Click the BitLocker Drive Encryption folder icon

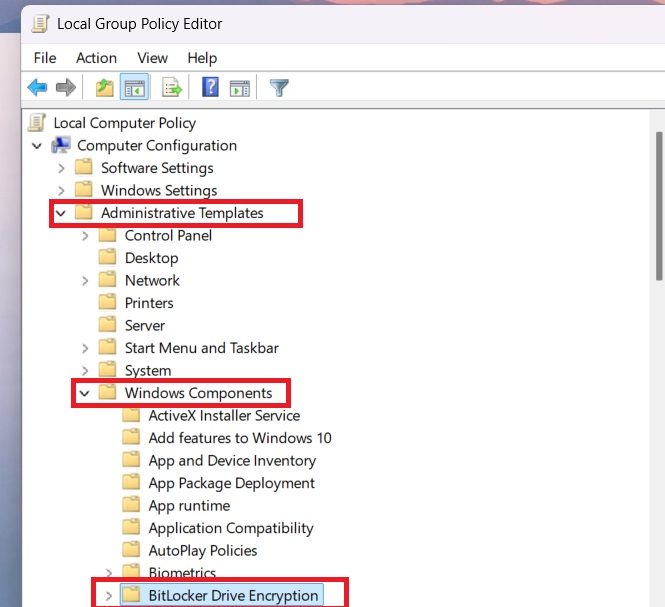pyautogui.click(x=131, y=595)
